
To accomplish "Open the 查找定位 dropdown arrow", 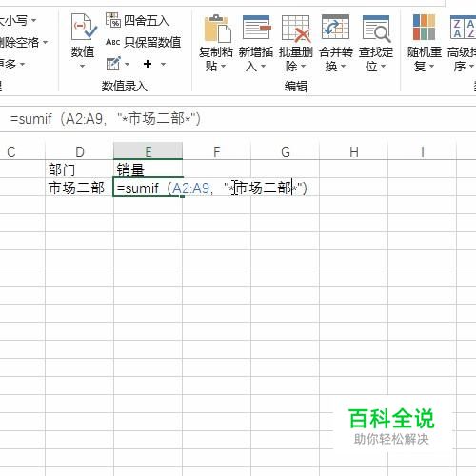I will click(383, 67).
